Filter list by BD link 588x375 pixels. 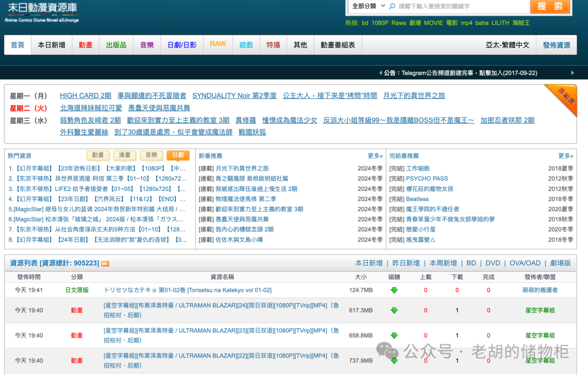471,263
